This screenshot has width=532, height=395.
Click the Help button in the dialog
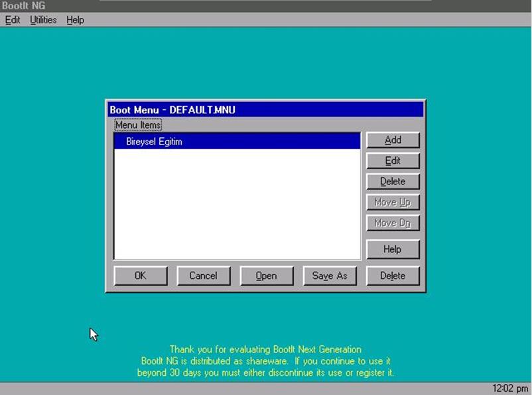coord(393,249)
